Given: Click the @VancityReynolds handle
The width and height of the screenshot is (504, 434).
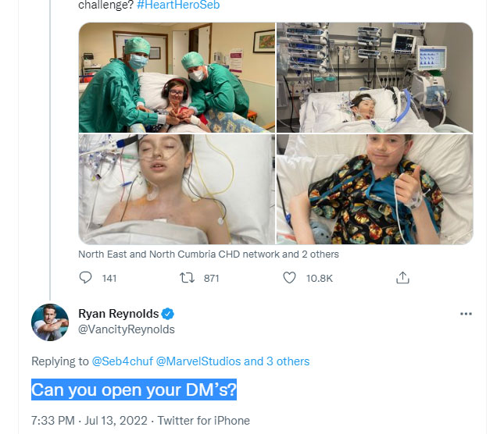Looking at the screenshot, I should point(127,329).
